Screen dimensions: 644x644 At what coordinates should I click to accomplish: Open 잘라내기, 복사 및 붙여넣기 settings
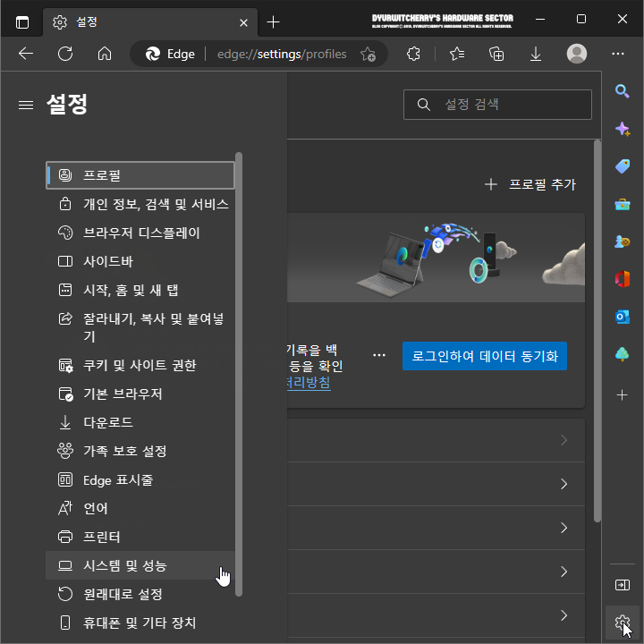140,327
